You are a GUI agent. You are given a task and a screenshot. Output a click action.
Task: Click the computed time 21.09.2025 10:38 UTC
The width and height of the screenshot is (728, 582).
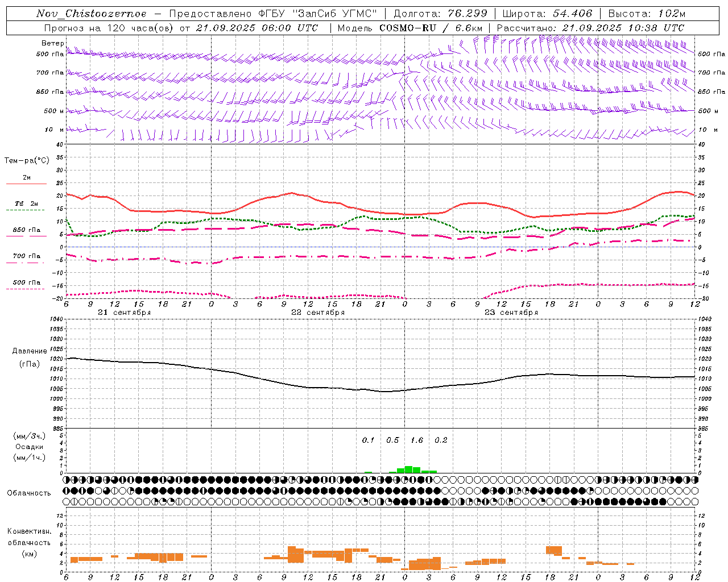[623, 28]
